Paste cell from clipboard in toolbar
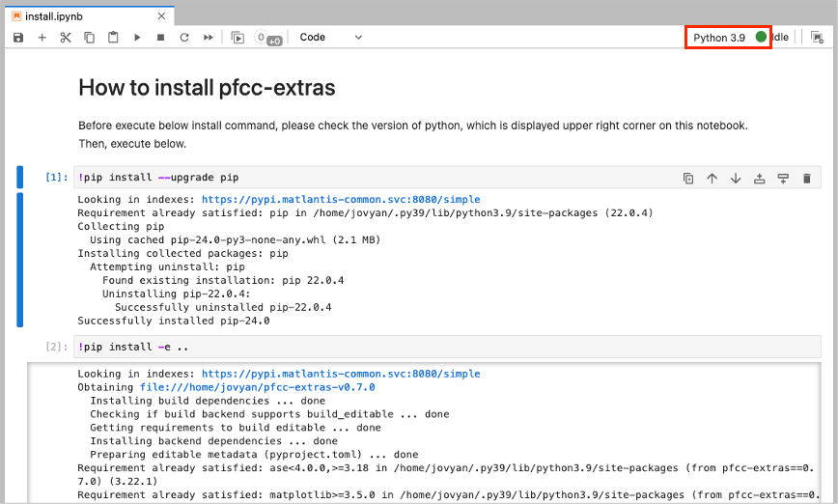The image size is (838, 504). pos(113,38)
